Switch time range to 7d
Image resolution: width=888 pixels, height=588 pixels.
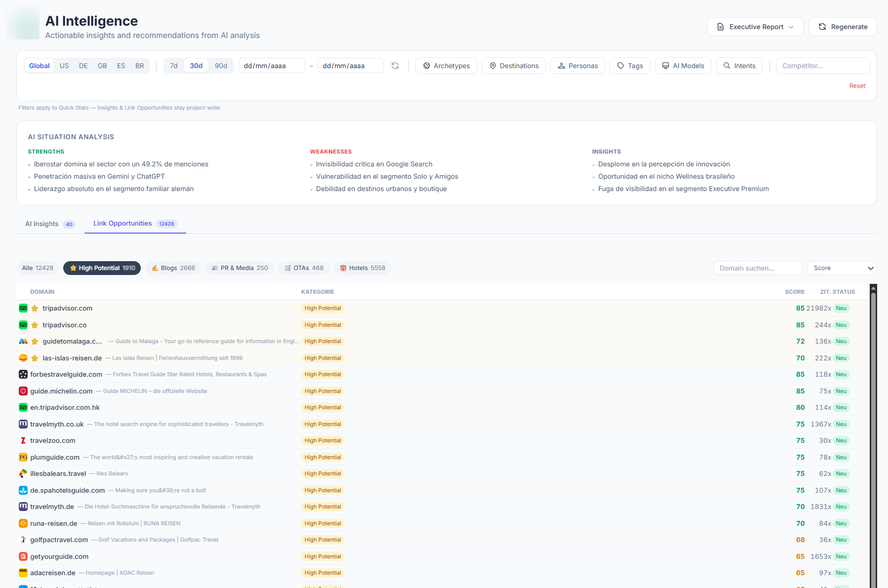click(174, 66)
